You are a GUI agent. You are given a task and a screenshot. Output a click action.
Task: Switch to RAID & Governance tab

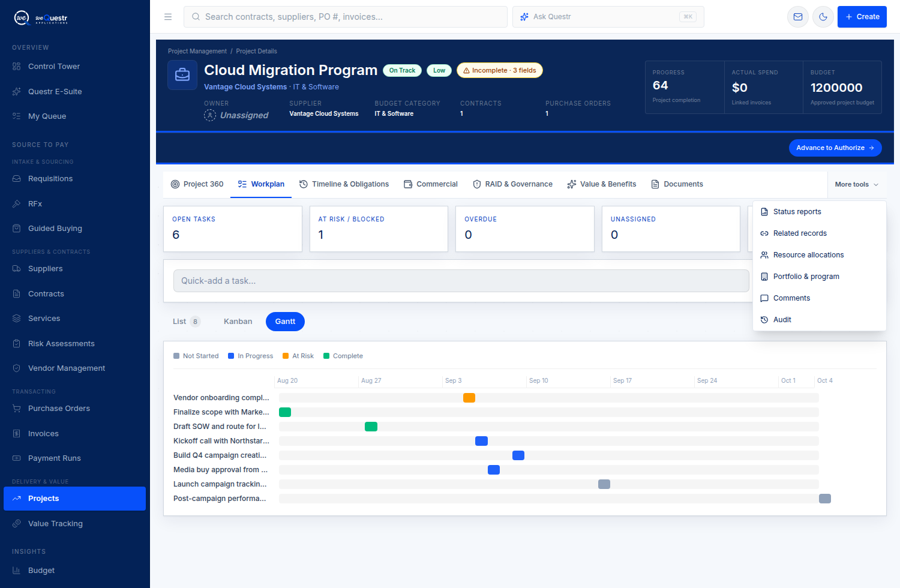(x=512, y=184)
